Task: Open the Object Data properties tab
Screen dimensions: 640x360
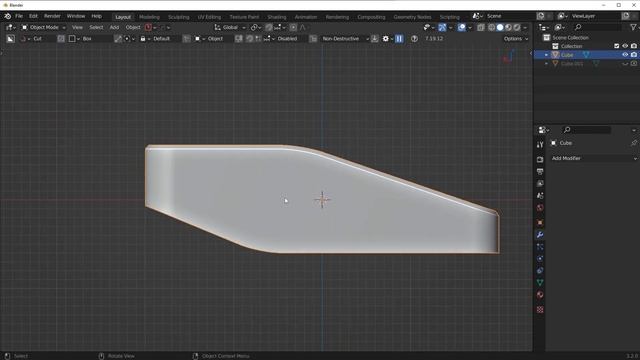Action: (540, 282)
